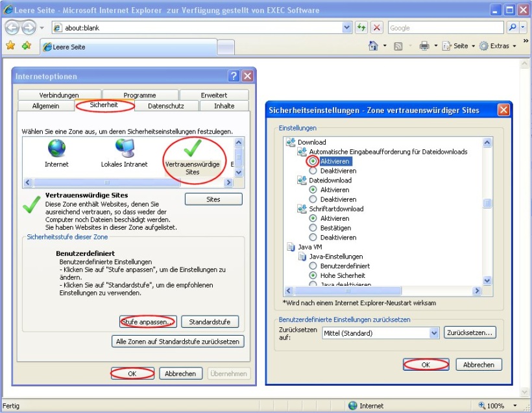This screenshot has width=532, height=413.
Task: Select Deaktivieren under Schriftartdownload
Action: click(313, 238)
